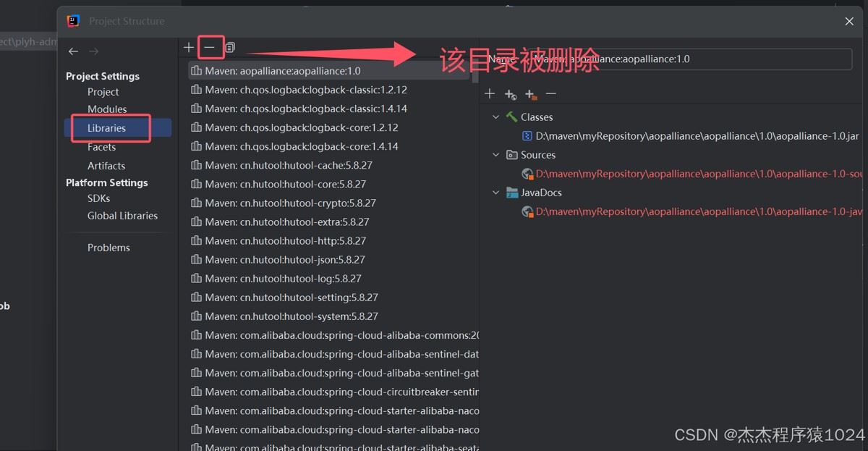Go back using the left arrow
This screenshot has height=451, width=868.
pyautogui.click(x=73, y=51)
